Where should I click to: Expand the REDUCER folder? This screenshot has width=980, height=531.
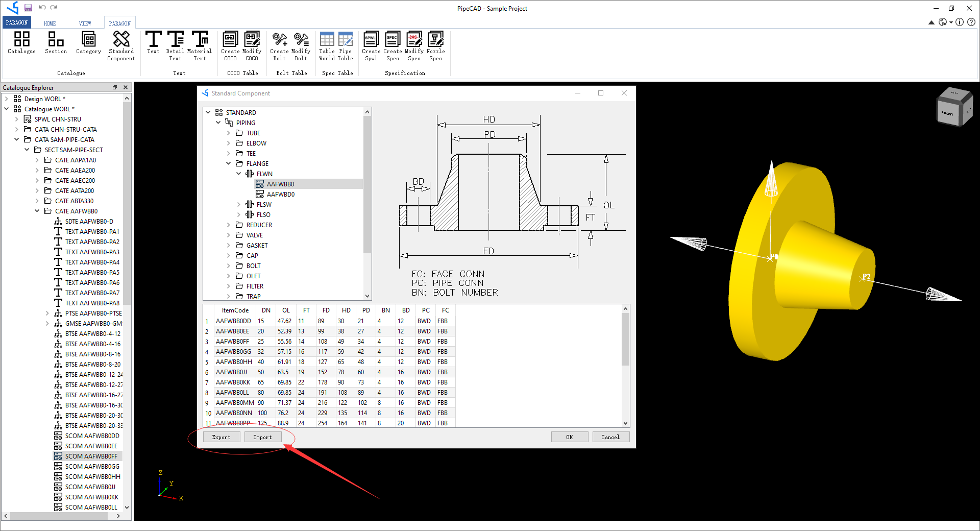[229, 225]
